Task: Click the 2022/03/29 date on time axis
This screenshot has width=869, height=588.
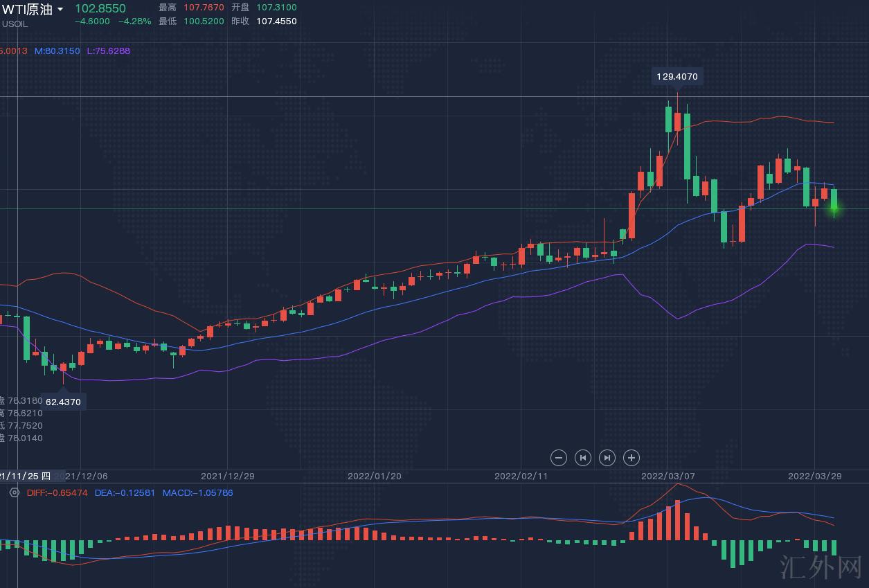Action: coord(814,476)
